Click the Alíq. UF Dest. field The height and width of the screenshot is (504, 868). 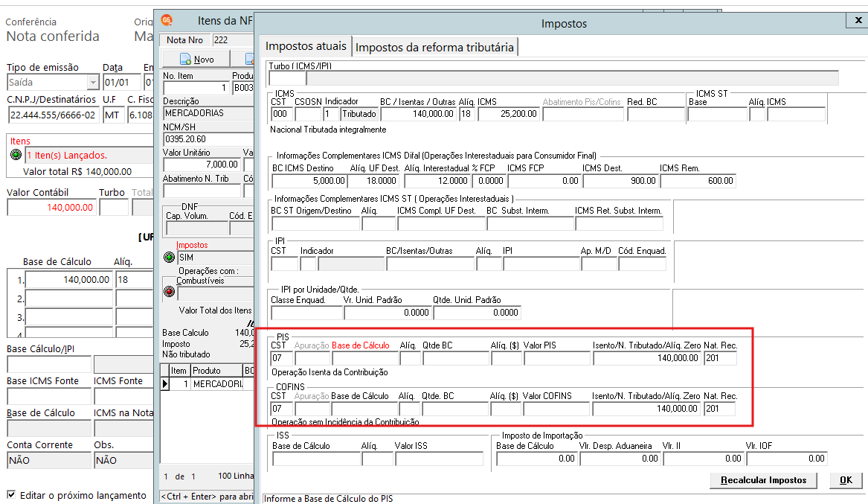pos(374,181)
